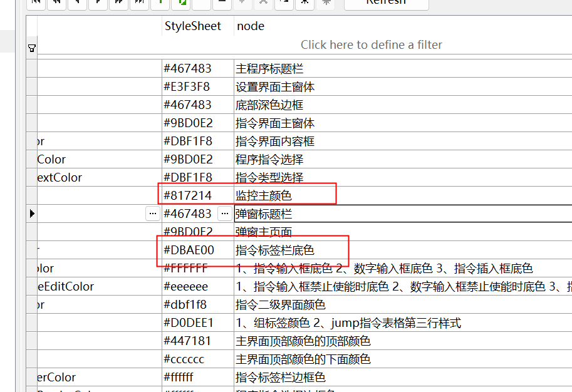Click the green plus insert record icon

pos(160,3)
